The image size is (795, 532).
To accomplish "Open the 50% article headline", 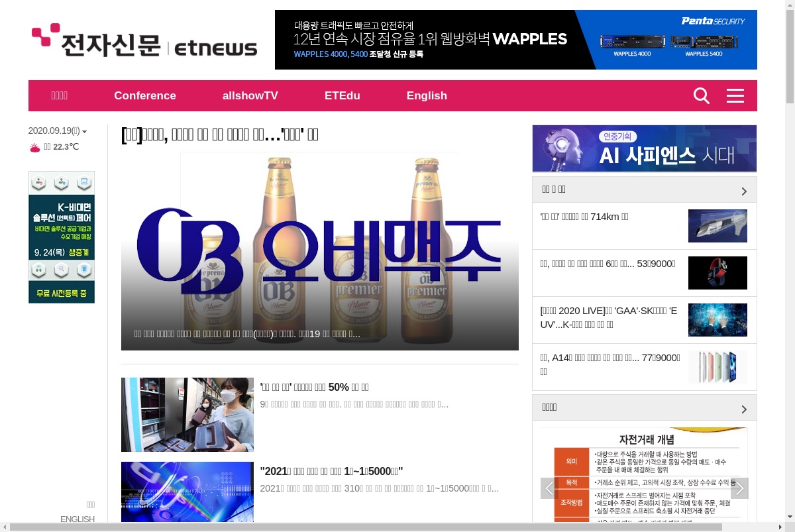I will point(314,387).
